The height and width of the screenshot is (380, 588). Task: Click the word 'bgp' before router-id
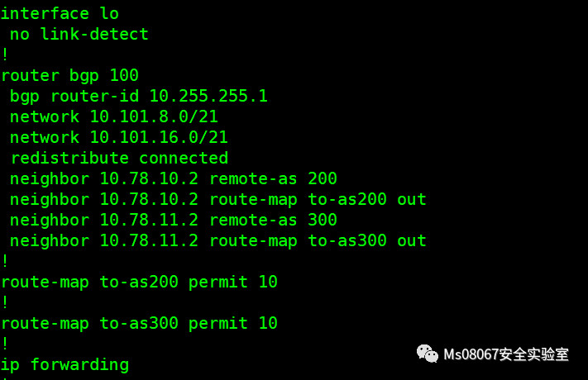click(25, 96)
